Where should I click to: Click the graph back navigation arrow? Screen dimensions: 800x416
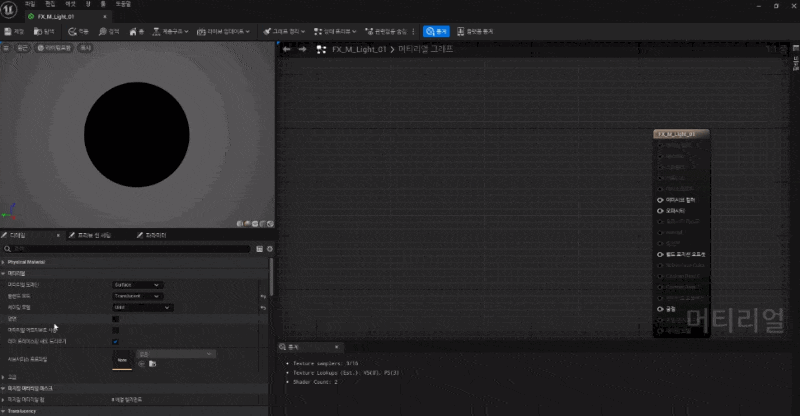point(287,49)
